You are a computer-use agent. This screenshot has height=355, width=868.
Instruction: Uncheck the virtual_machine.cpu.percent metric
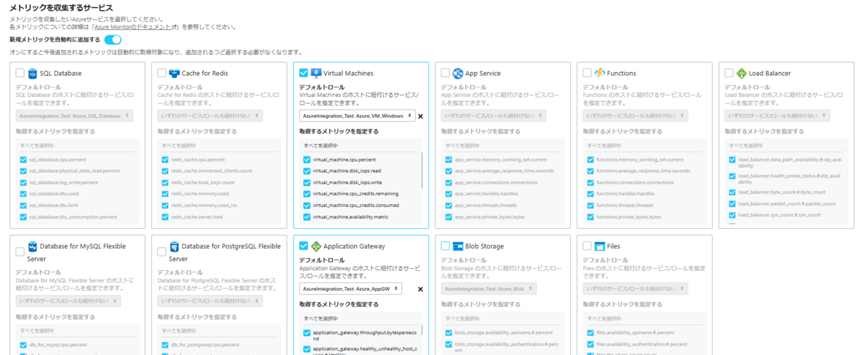(307, 160)
